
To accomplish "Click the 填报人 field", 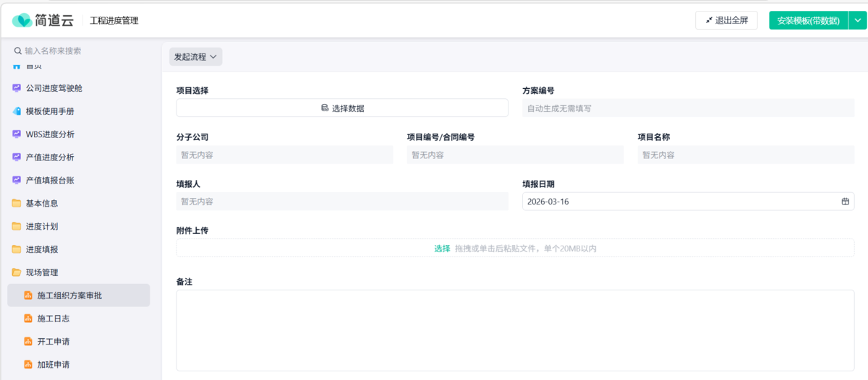I will click(342, 202).
